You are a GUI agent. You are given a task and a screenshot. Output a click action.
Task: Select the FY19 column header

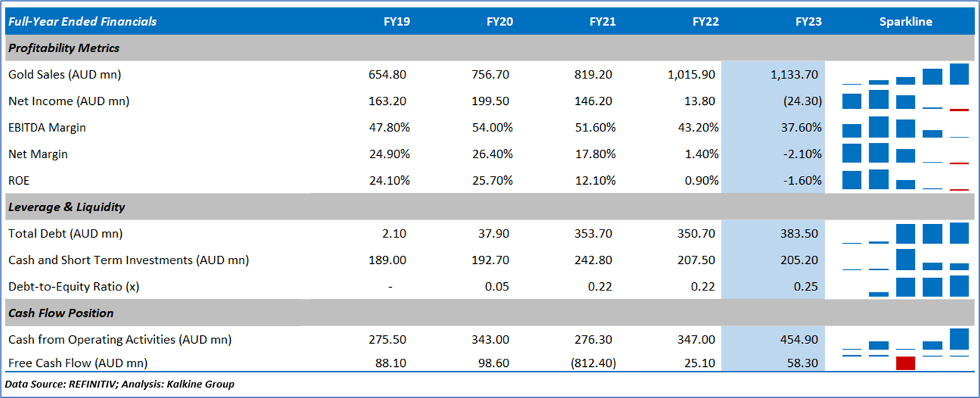pyautogui.click(x=397, y=22)
